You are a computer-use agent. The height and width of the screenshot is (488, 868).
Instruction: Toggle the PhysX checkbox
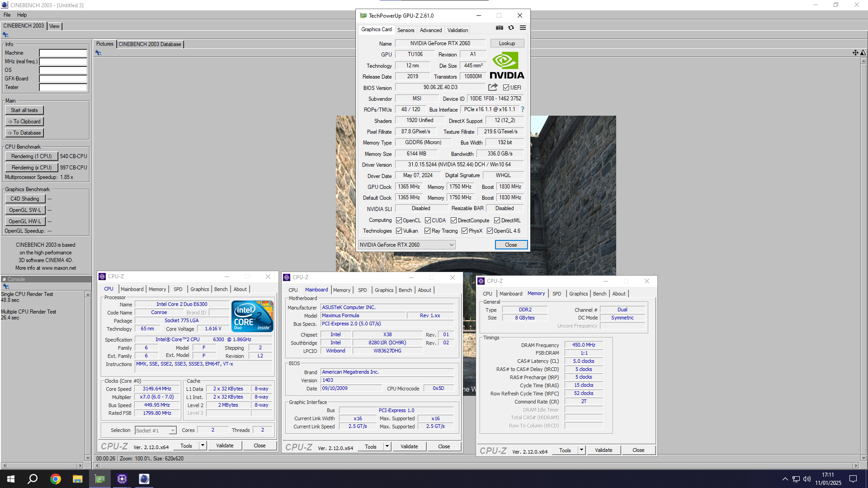tap(464, 231)
